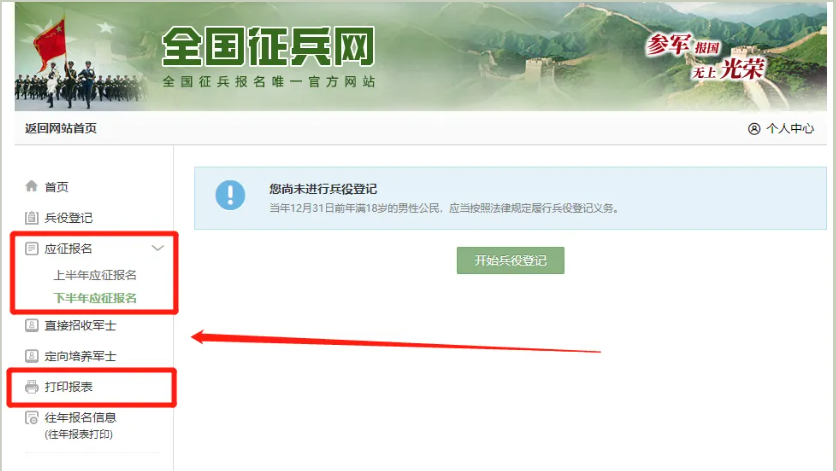
Task: Click the 返回网站首页 link
Action: tap(61, 129)
